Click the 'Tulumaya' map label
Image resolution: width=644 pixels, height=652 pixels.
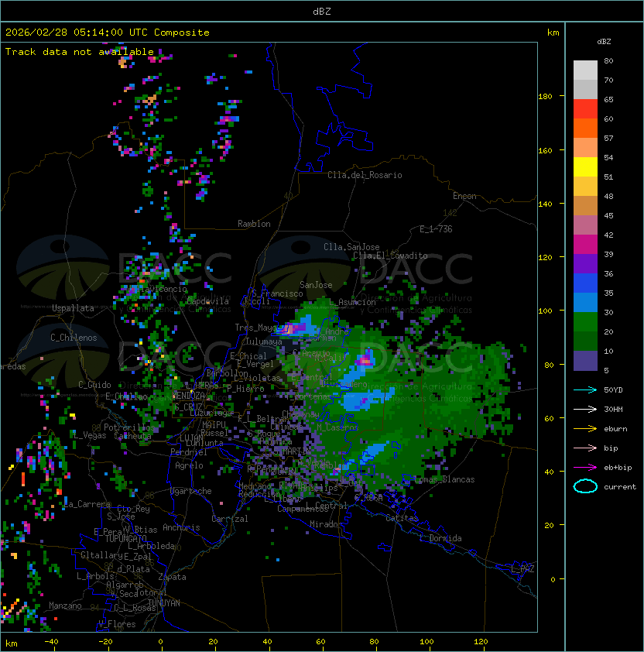(x=264, y=341)
